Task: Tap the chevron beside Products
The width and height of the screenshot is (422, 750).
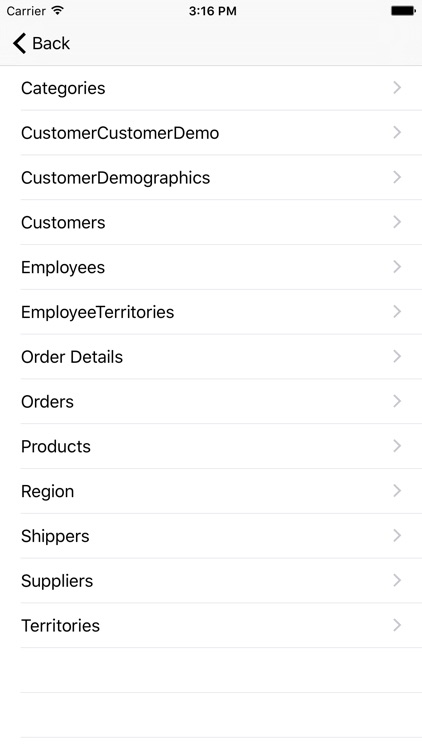Action: (x=397, y=446)
